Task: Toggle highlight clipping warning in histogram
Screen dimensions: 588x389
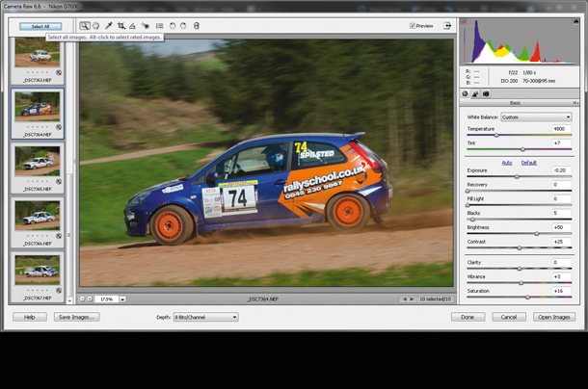Action: click(x=575, y=22)
